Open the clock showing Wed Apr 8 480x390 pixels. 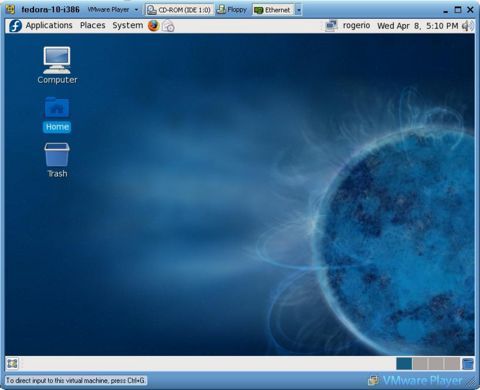coord(418,26)
